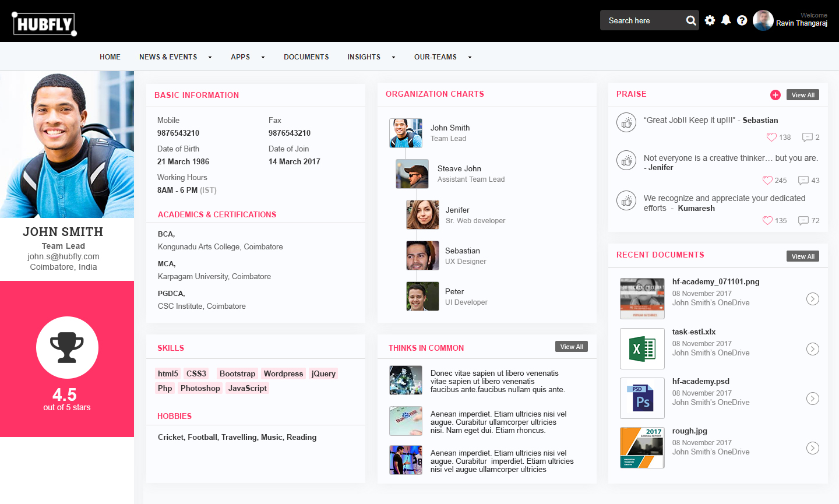Open thumbnail of hf-academy_071101.png

[x=642, y=298]
